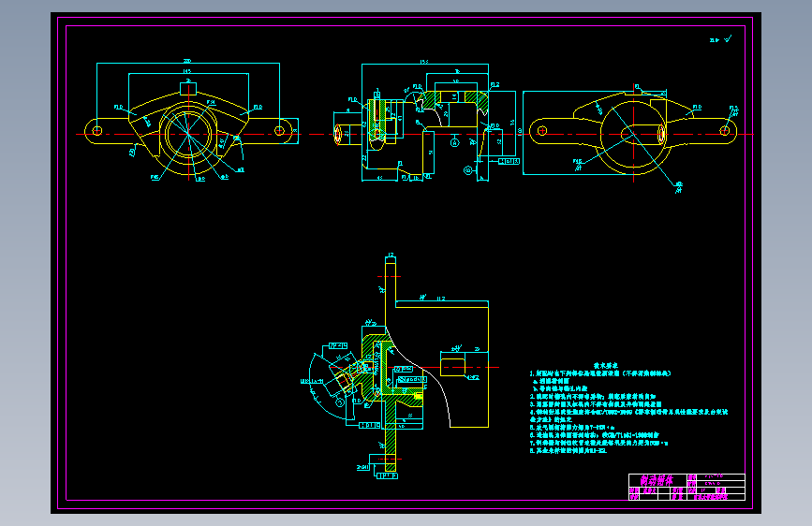This screenshot has height=526, width=812.
Task: Select the 112 dimension on the bottom view
Action: pyautogui.click(x=441, y=299)
